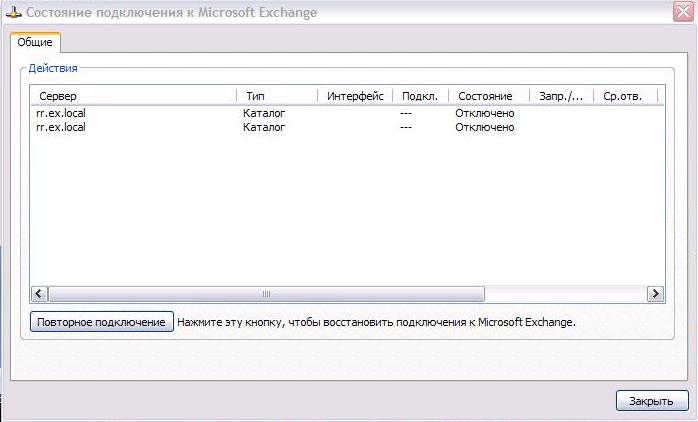Click the connection icon in the title bar
Image resolution: width=698 pixels, height=422 pixels.
[13, 12]
